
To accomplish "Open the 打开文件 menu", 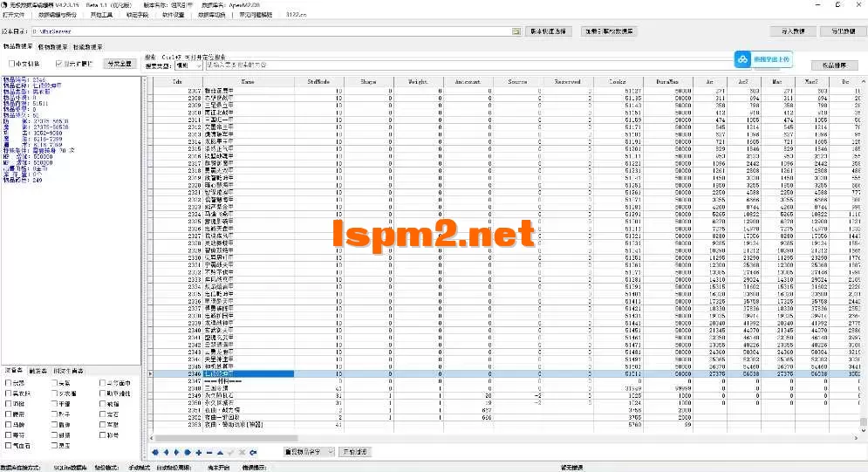I will [x=13, y=15].
